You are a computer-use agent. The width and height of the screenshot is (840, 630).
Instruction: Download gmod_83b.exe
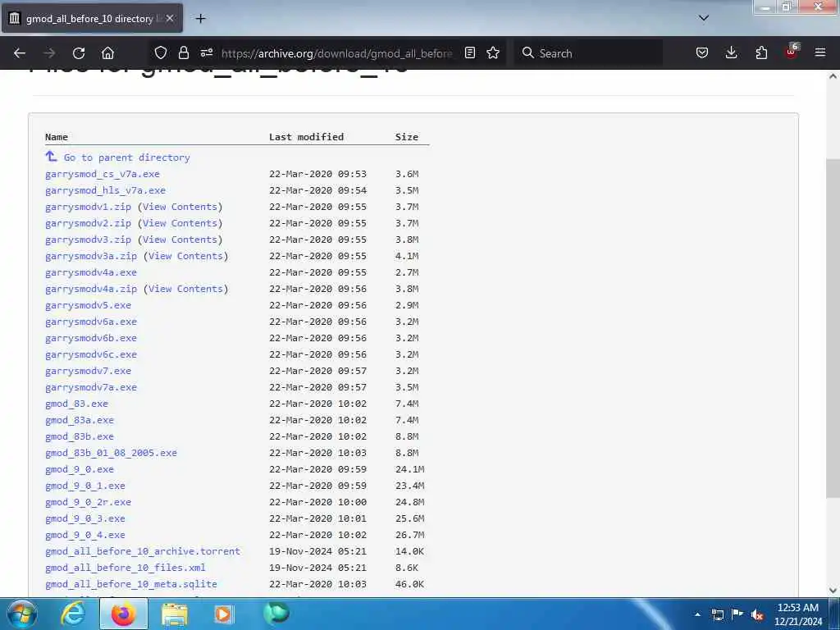click(80, 436)
